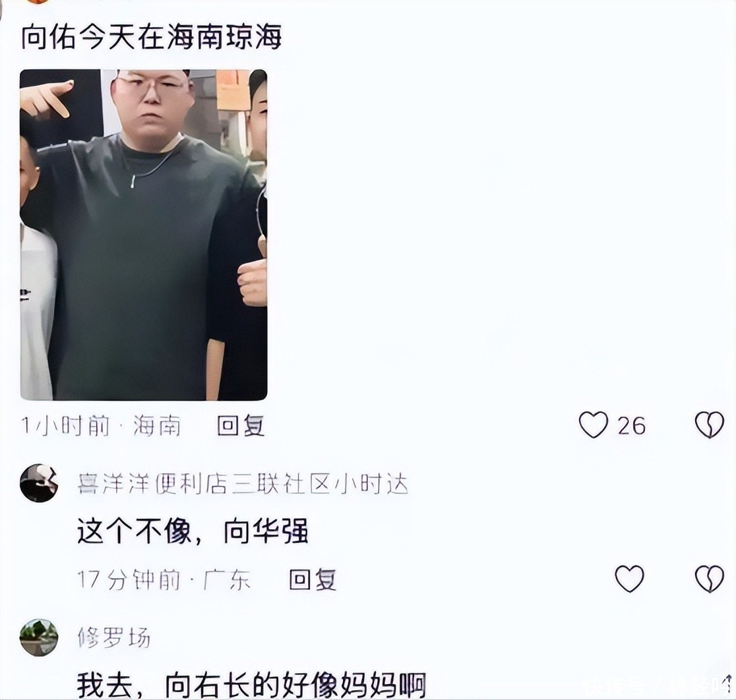Image resolution: width=736 pixels, height=700 pixels.
Task: Tap the 17分钟前 timestamp
Action: pos(129,580)
